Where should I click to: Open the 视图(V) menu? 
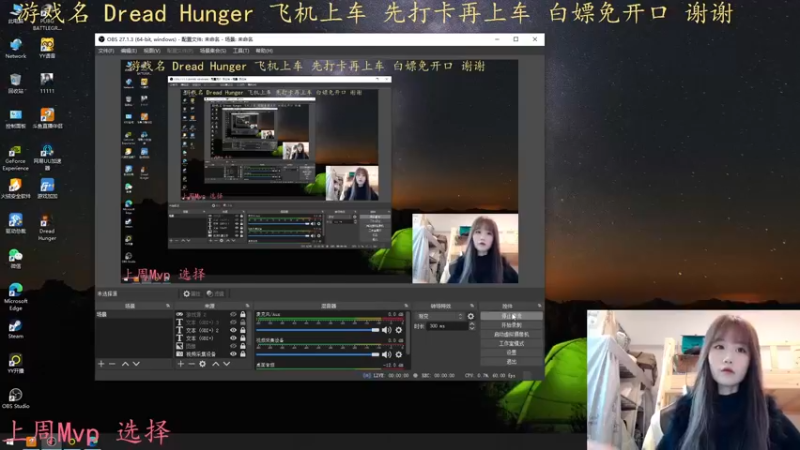pyautogui.click(x=152, y=51)
